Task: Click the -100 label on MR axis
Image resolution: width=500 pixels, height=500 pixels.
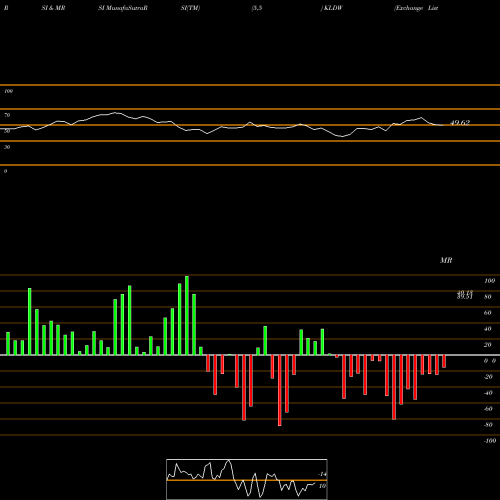Action: (490, 441)
